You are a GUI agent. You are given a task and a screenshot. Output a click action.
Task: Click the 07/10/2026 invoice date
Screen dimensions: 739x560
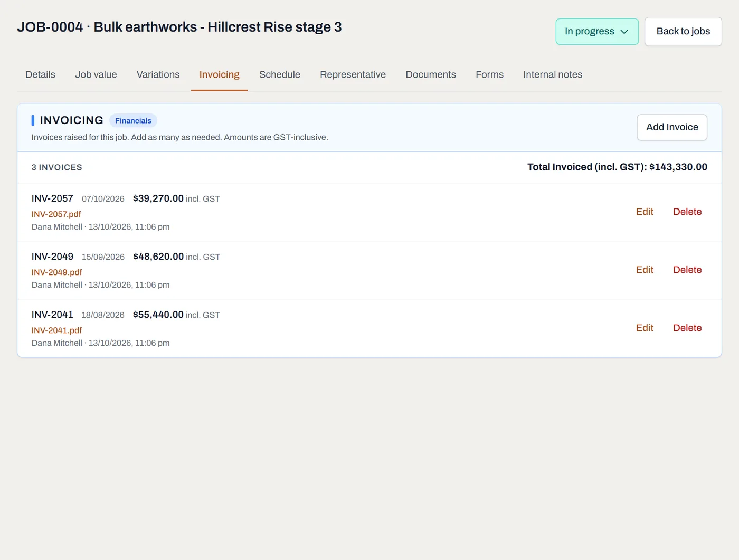[103, 199]
